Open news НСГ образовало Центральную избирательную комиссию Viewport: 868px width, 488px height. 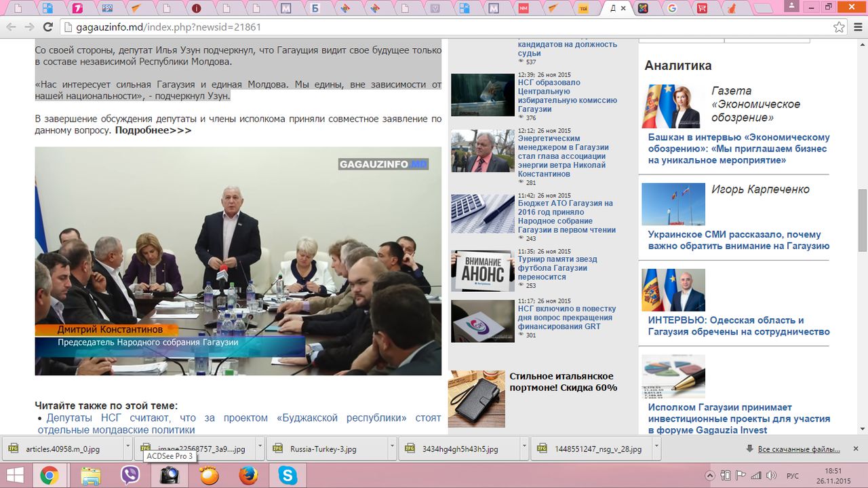[567, 96]
